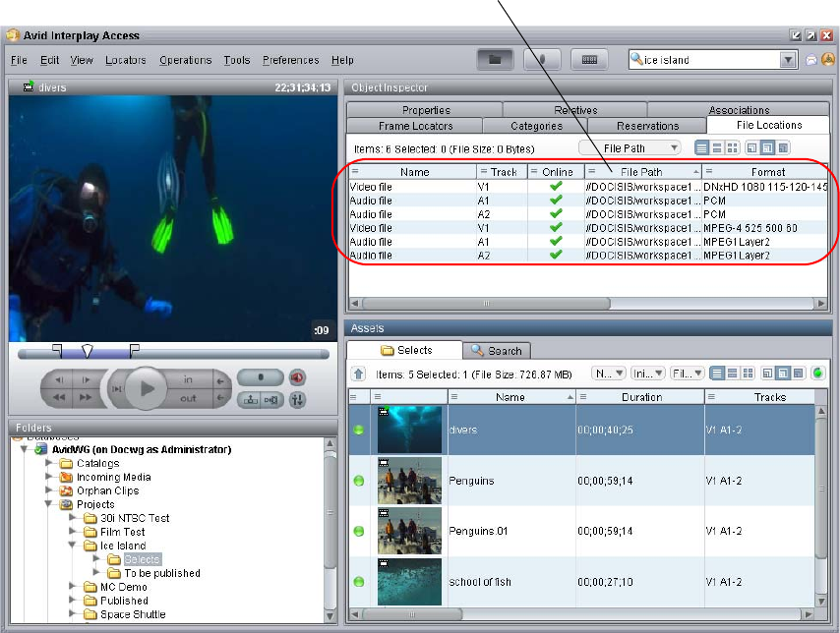The image size is (840, 633).
Task: Click the mark 'in' button
Action: (x=188, y=379)
